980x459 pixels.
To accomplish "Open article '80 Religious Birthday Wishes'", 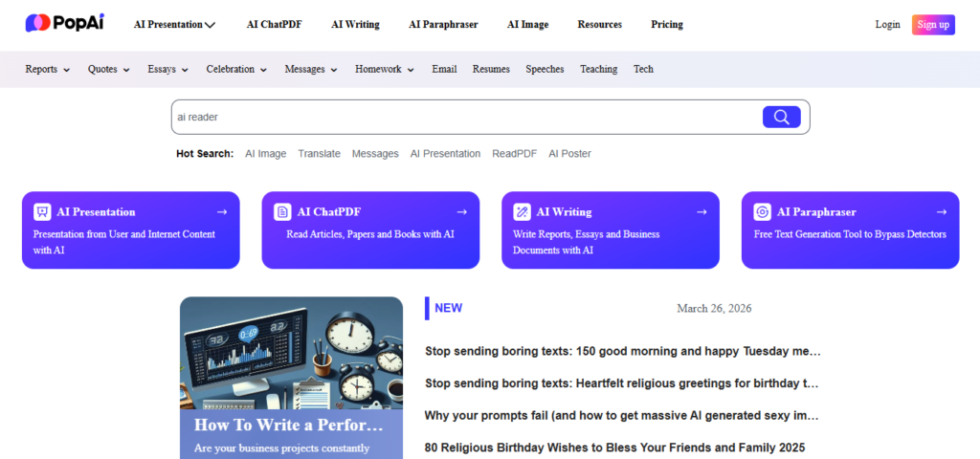I will [615, 448].
